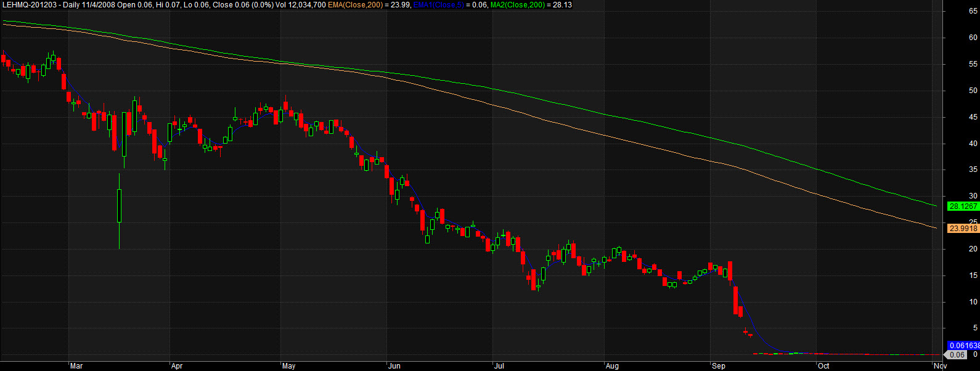Screen dimensions: 980x371
Task: Click the 40 value on price axis
Action: (x=973, y=144)
